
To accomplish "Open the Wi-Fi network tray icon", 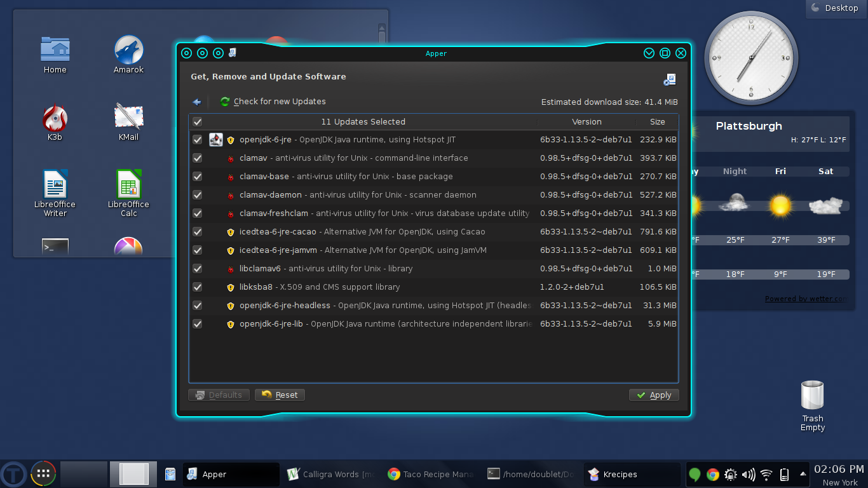I will (x=766, y=475).
